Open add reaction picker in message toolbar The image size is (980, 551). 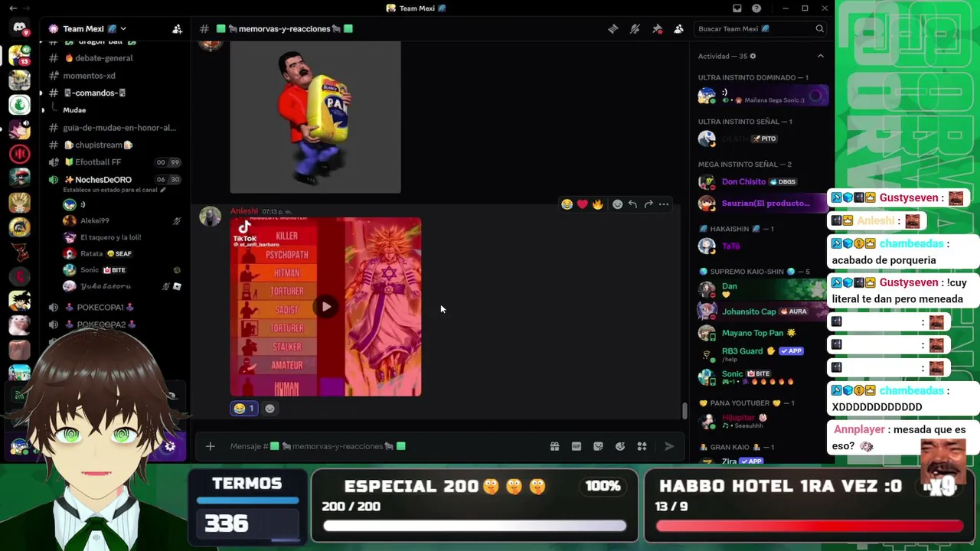coord(617,204)
